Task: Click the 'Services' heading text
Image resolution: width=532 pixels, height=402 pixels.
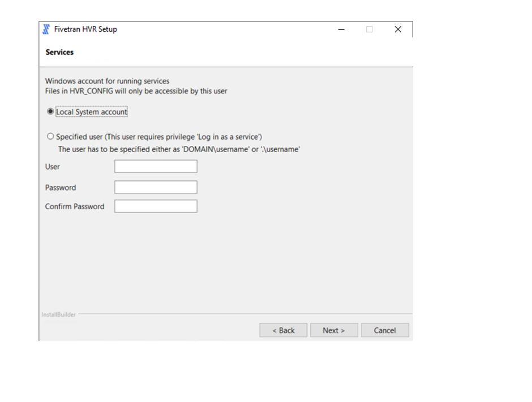Action: point(59,52)
